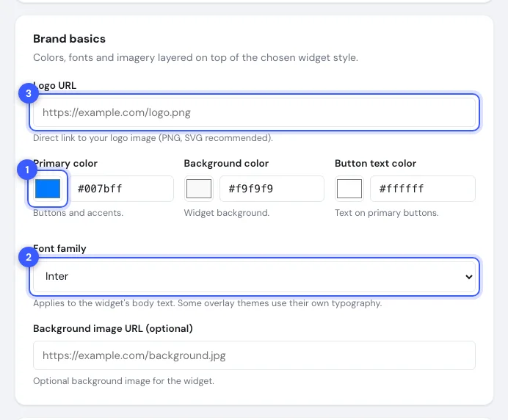Click 'Optional background image for the widget.' text

coord(123,381)
